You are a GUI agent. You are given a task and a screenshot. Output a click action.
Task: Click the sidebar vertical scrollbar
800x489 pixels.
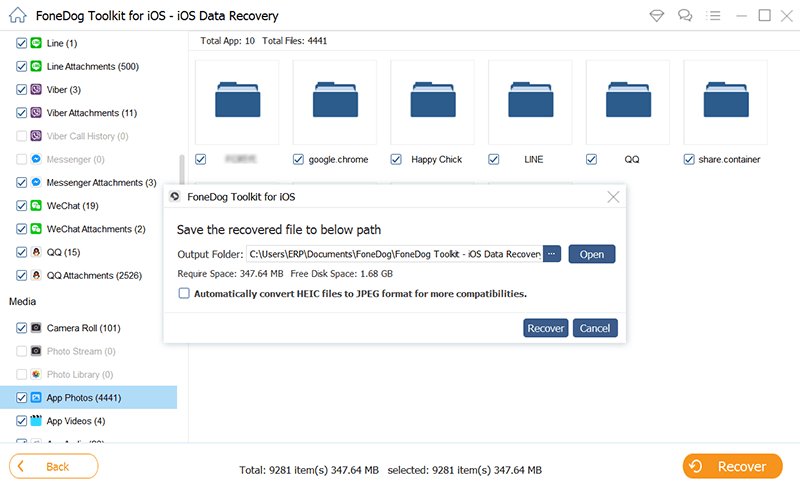pyautogui.click(x=182, y=170)
